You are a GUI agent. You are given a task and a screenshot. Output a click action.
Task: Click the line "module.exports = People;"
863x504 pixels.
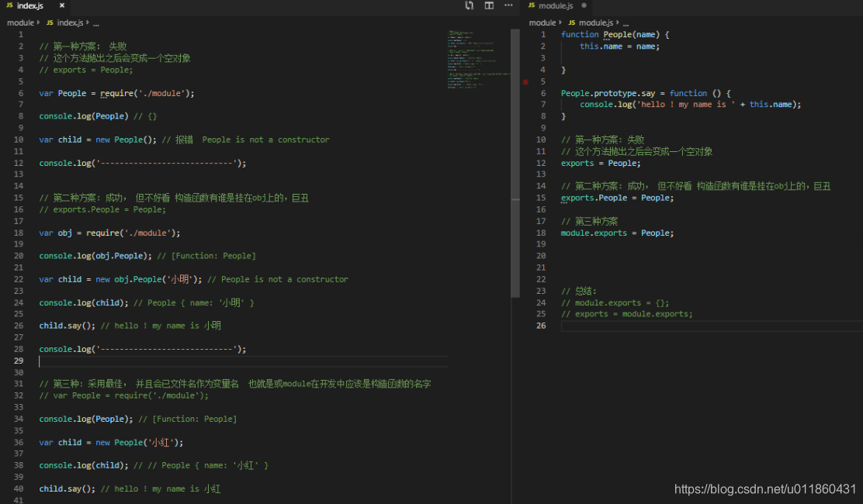click(x=617, y=233)
